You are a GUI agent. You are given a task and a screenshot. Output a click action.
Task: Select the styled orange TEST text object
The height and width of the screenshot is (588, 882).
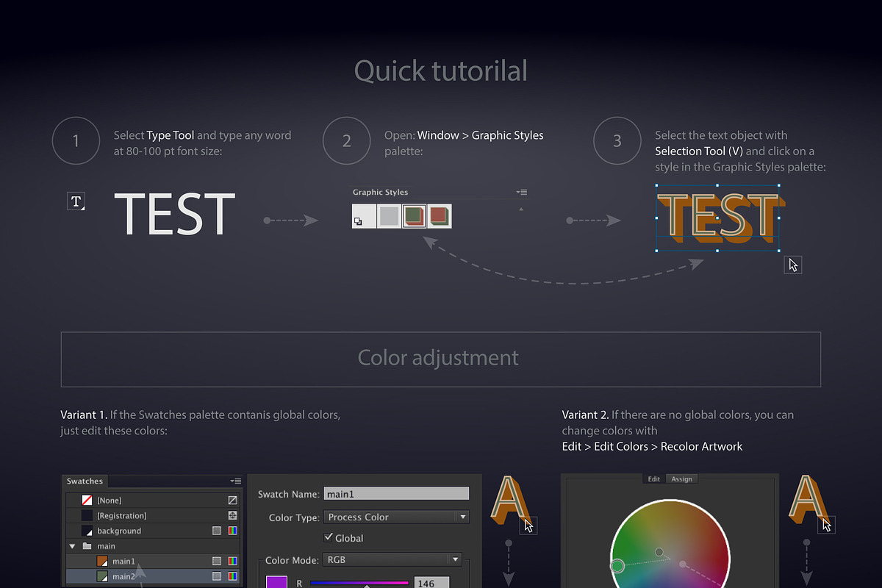point(717,218)
